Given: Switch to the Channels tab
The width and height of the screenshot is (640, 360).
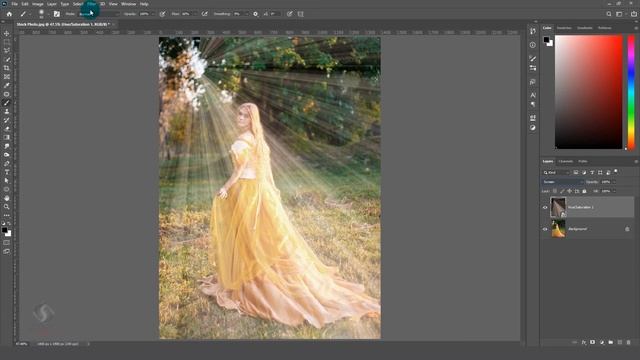Looking at the screenshot, I should pyautogui.click(x=566, y=161).
